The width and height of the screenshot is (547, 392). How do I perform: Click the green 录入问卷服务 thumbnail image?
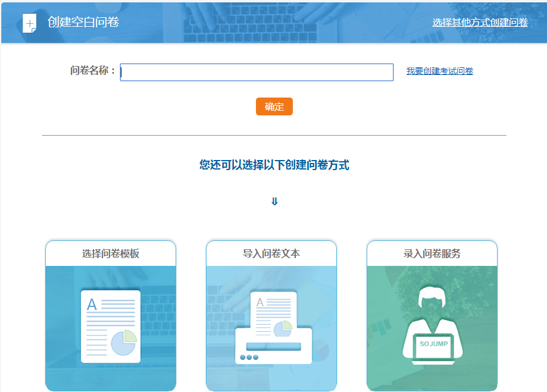click(x=432, y=327)
